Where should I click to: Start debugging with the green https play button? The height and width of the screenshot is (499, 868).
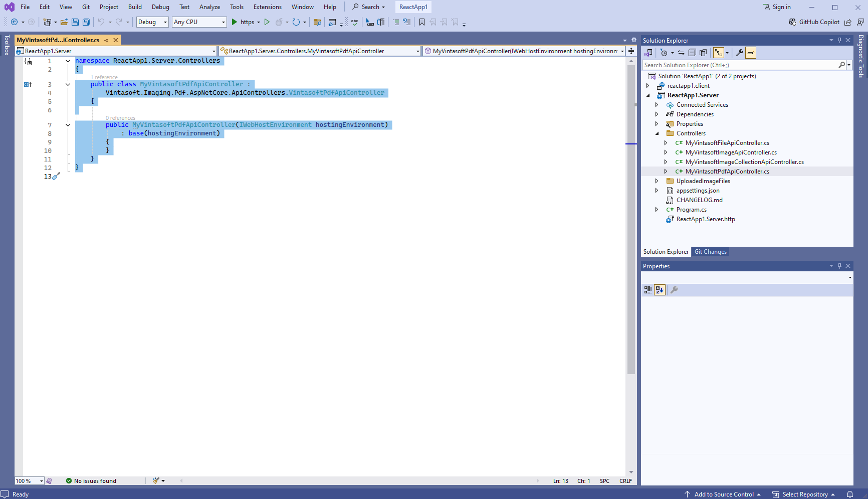pos(234,22)
